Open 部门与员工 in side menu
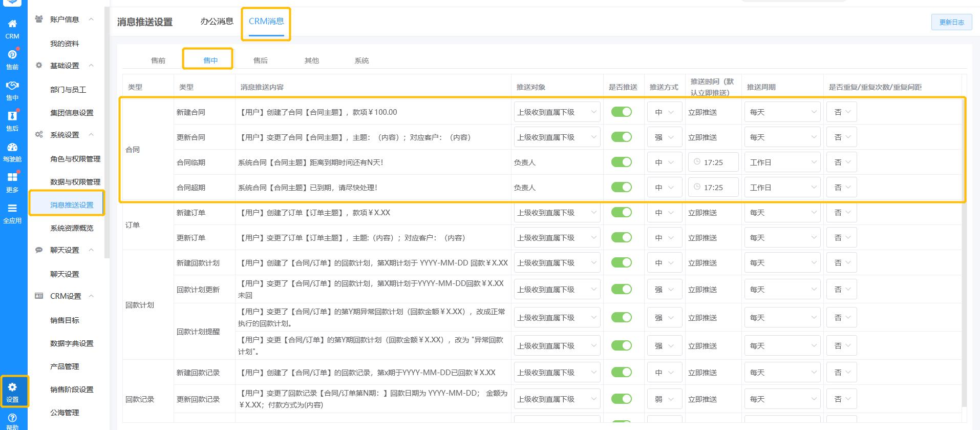This screenshot has width=980, height=430. pos(68,89)
